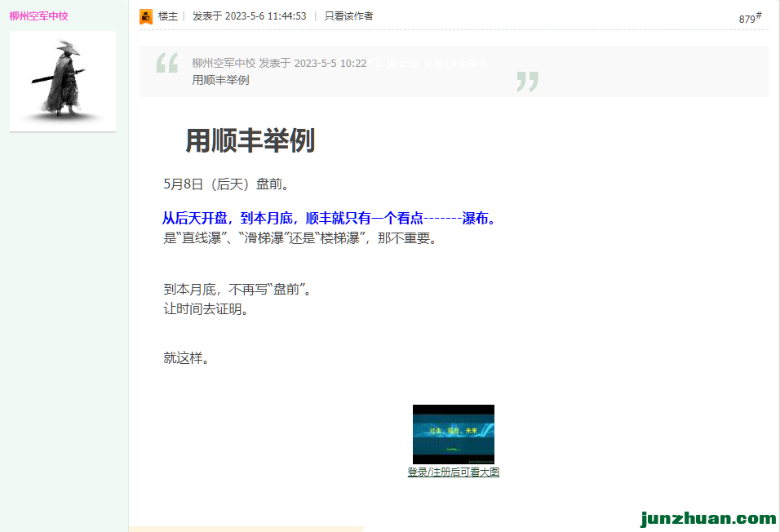The image size is (780, 532).
Task: Select the heading 用顺丰举例
Action: click(x=250, y=140)
